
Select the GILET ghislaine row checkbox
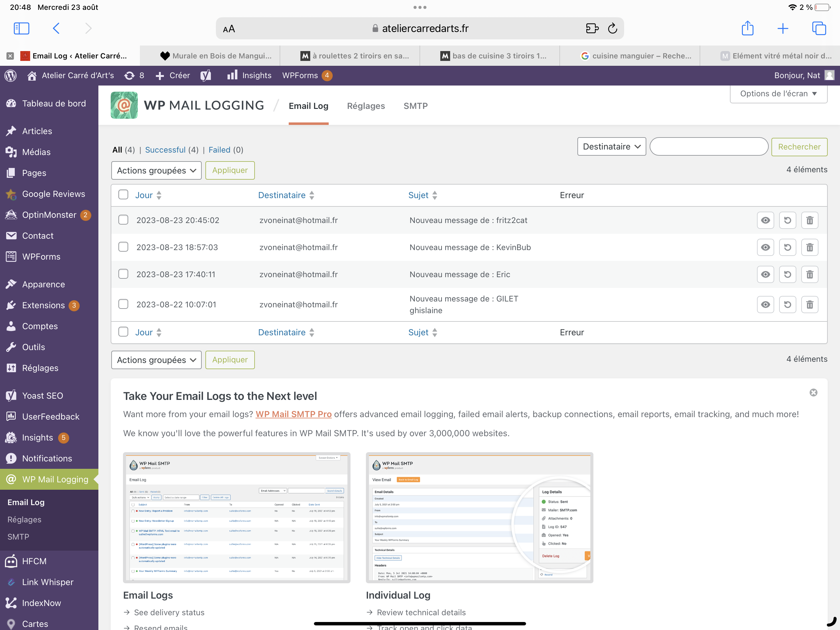pos(123,304)
